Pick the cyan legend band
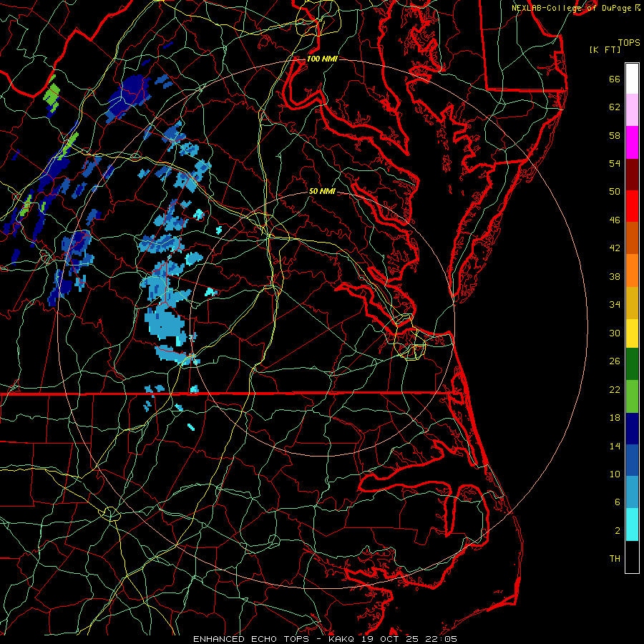The height and width of the screenshot is (644, 644). [632, 525]
